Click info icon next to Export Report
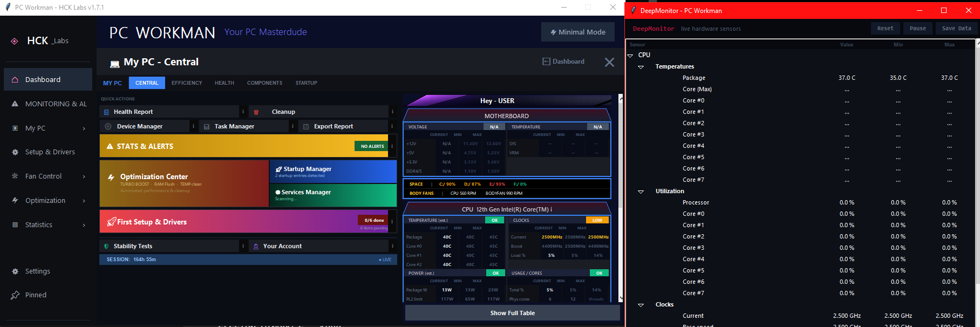 click(x=392, y=126)
